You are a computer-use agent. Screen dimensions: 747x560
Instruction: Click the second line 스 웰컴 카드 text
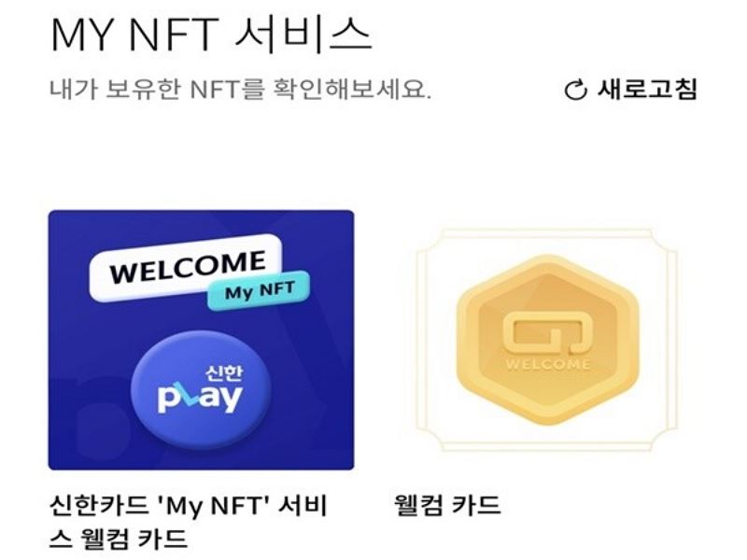(119, 539)
